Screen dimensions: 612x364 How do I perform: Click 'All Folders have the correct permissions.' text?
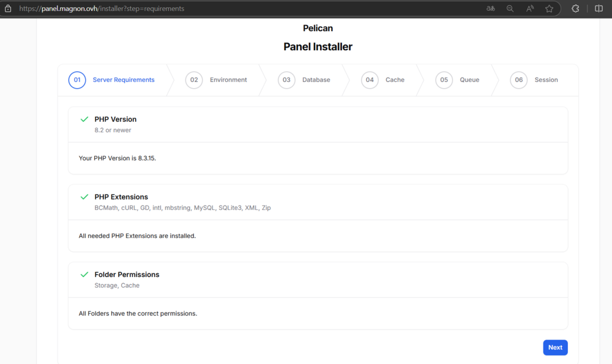pyautogui.click(x=138, y=314)
